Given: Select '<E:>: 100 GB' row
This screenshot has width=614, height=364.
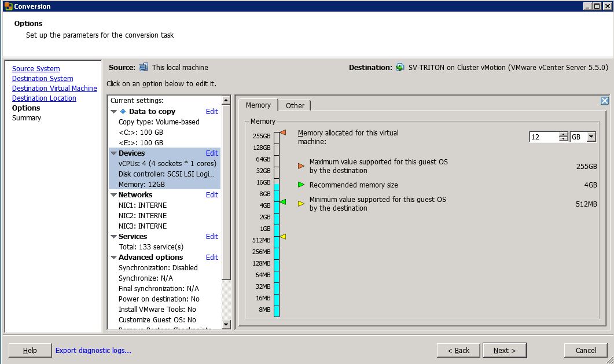Looking at the screenshot, I should [x=141, y=143].
